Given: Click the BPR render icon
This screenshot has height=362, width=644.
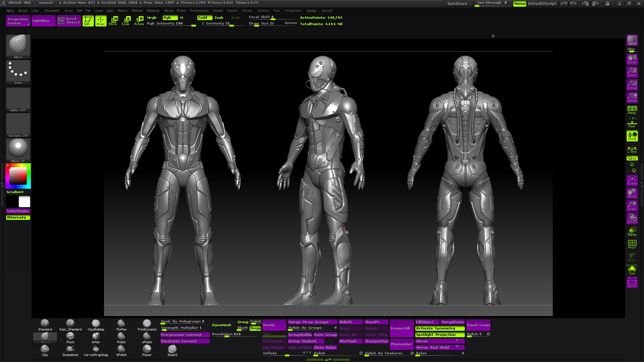Looking at the screenshot, I should (x=632, y=41).
